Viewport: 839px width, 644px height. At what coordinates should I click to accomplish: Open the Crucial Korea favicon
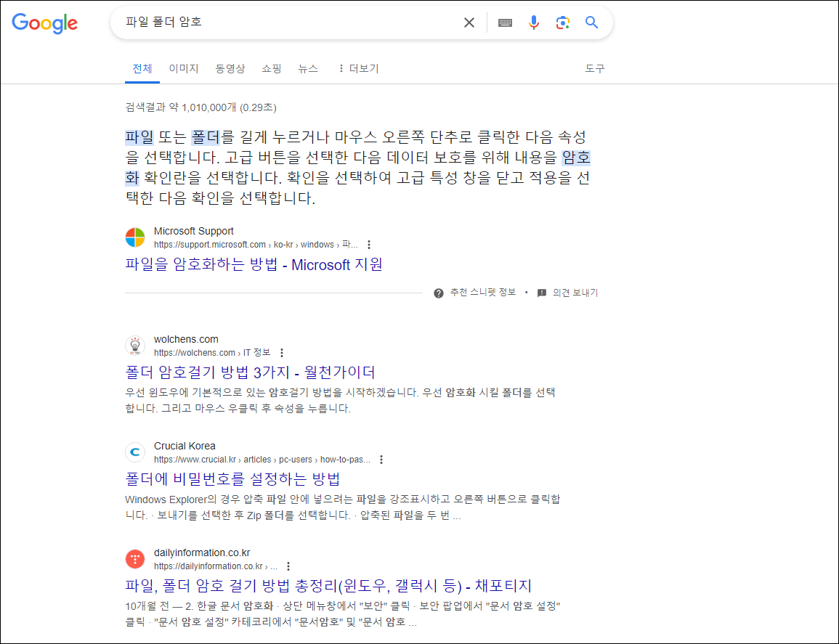(x=135, y=452)
